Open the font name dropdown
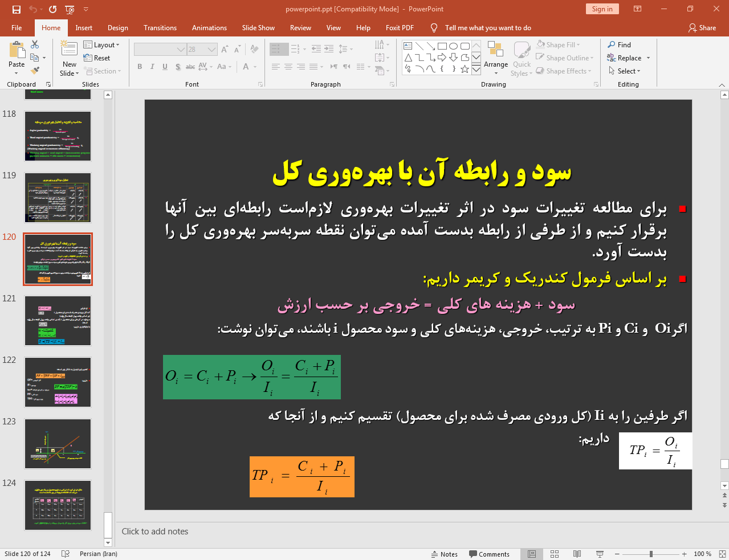 181,50
